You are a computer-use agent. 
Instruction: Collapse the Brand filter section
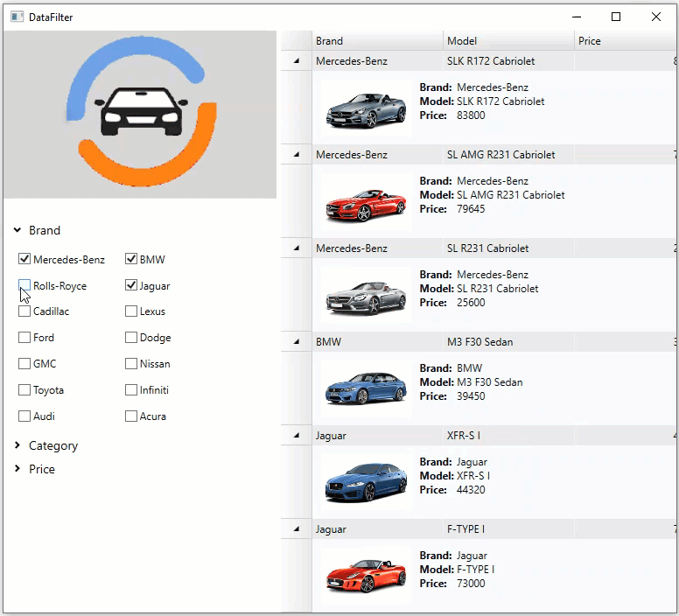point(17,230)
